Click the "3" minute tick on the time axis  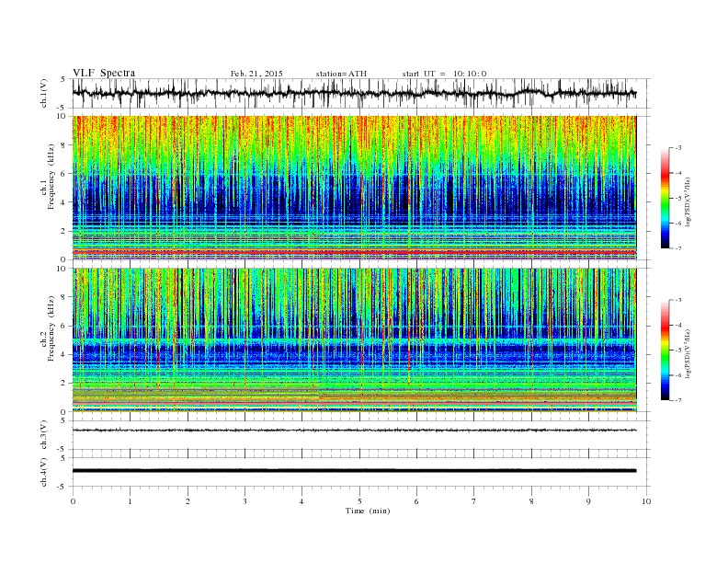[x=245, y=501]
